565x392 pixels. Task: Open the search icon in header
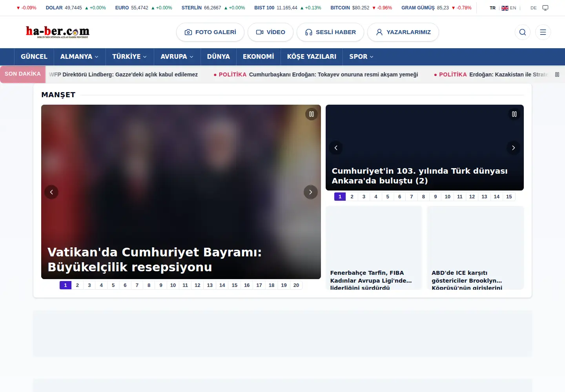523,32
